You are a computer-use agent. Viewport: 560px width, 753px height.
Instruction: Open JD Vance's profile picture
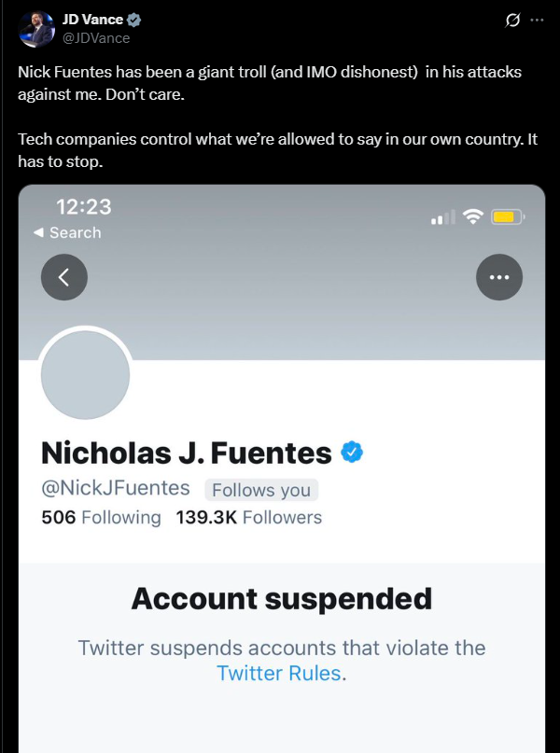click(x=35, y=29)
